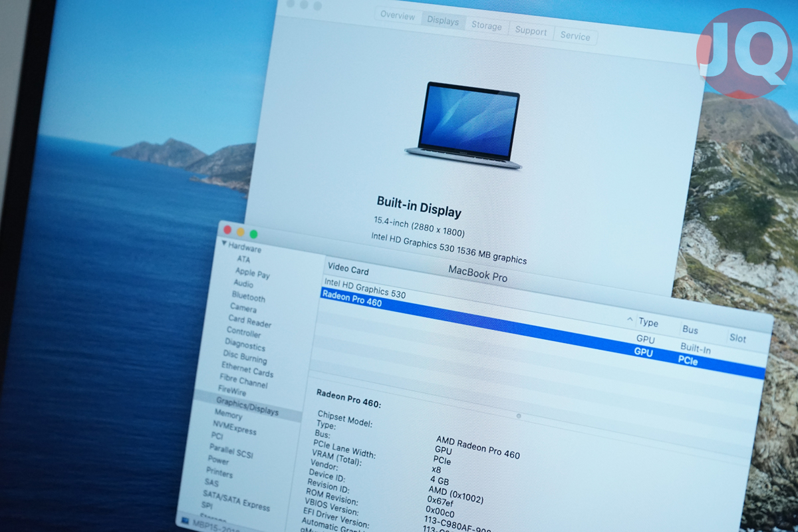Switch to the Overview tab in About This Mac
The image size is (798, 532).
pyautogui.click(x=398, y=15)
